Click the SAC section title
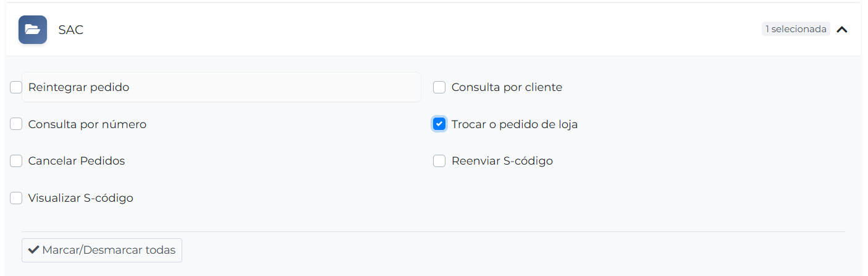The width and height of the screenshot is (868, 276). pos(70,30)
